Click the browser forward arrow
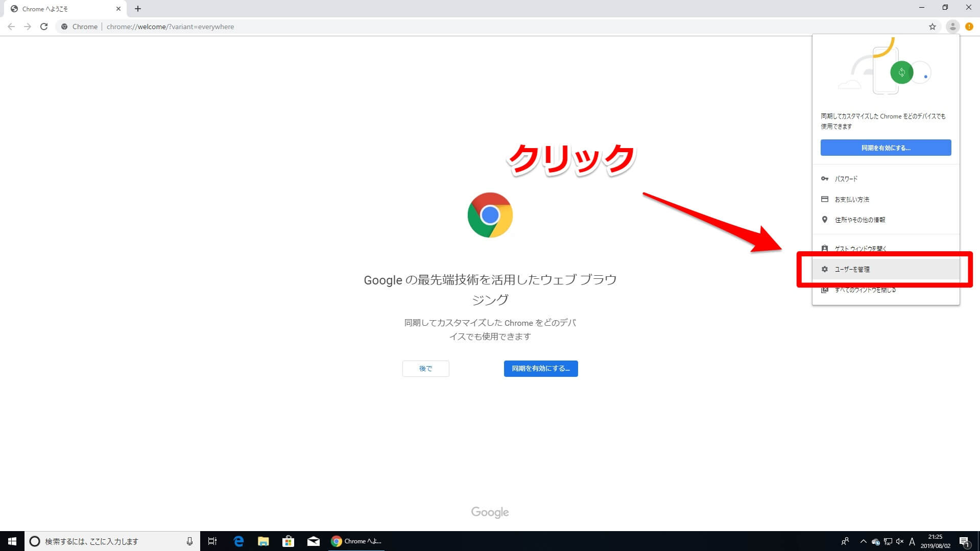The image size is (980, 551). point(28,27)
